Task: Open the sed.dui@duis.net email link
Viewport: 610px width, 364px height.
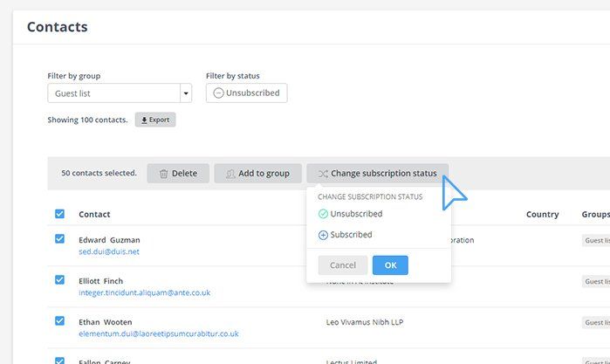Action: point(109,251)
